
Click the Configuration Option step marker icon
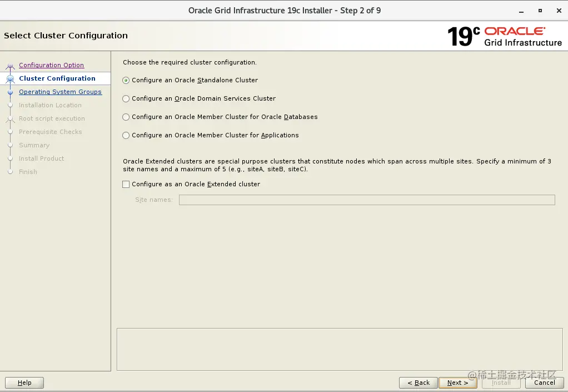pos(10,66)
